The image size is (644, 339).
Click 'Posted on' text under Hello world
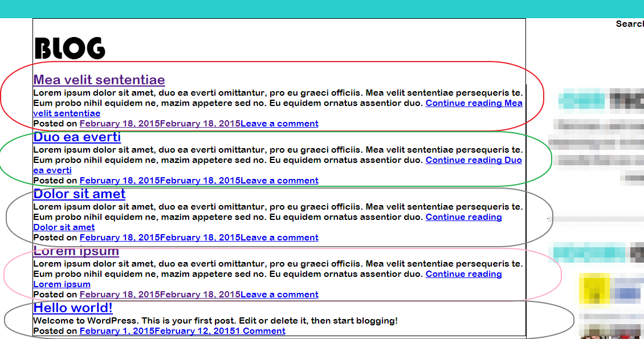coord(55,331)
